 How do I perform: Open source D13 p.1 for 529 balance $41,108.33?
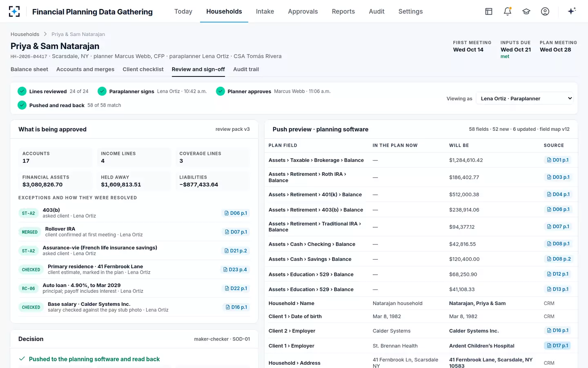(x=558, y=289)
